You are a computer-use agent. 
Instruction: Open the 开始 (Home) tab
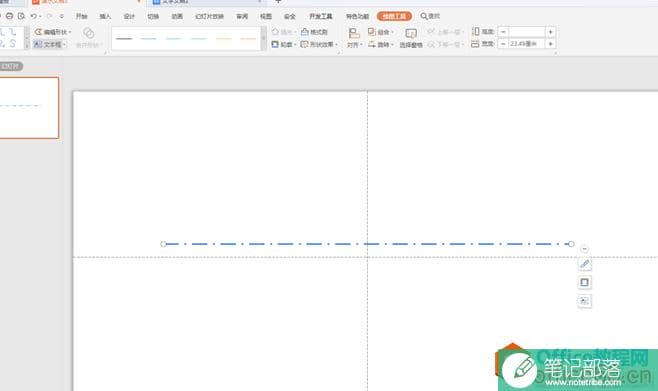pos(81,16)
